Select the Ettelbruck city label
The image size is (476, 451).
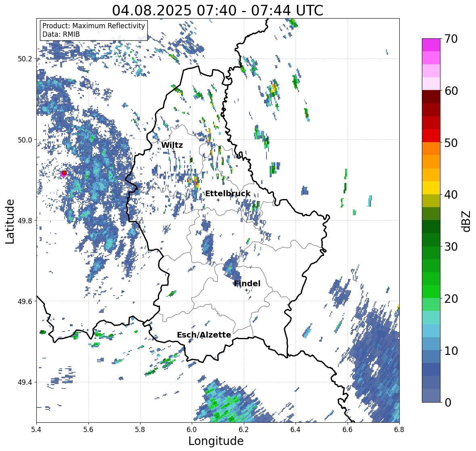tap(228, 194)
